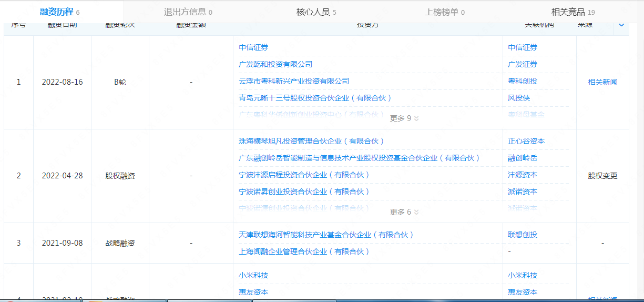Open 上海闻融企业管理合伙企业 link
This screenshot has width=644, height=302.
point(304,251)
